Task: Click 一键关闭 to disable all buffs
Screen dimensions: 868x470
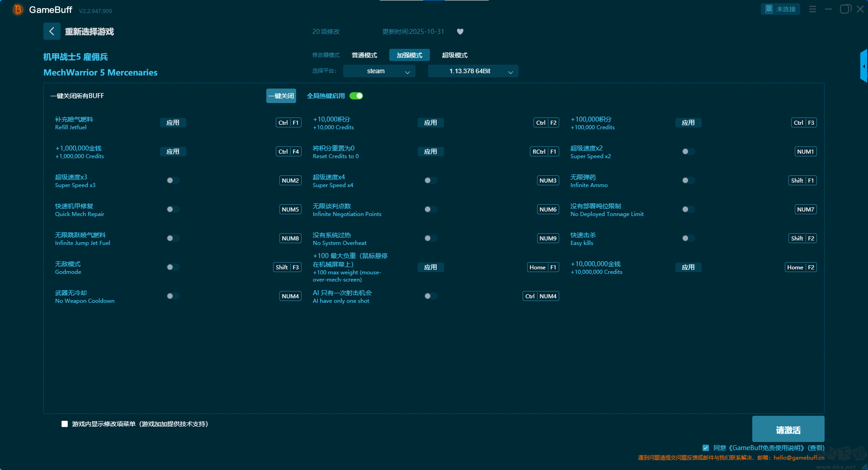Action: [x=281, y=96]
